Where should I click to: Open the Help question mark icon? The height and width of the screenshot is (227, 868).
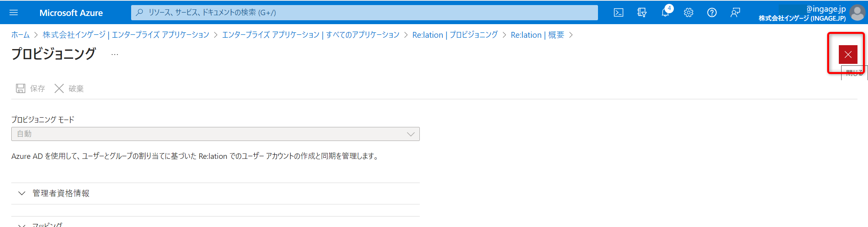[712, 12]
